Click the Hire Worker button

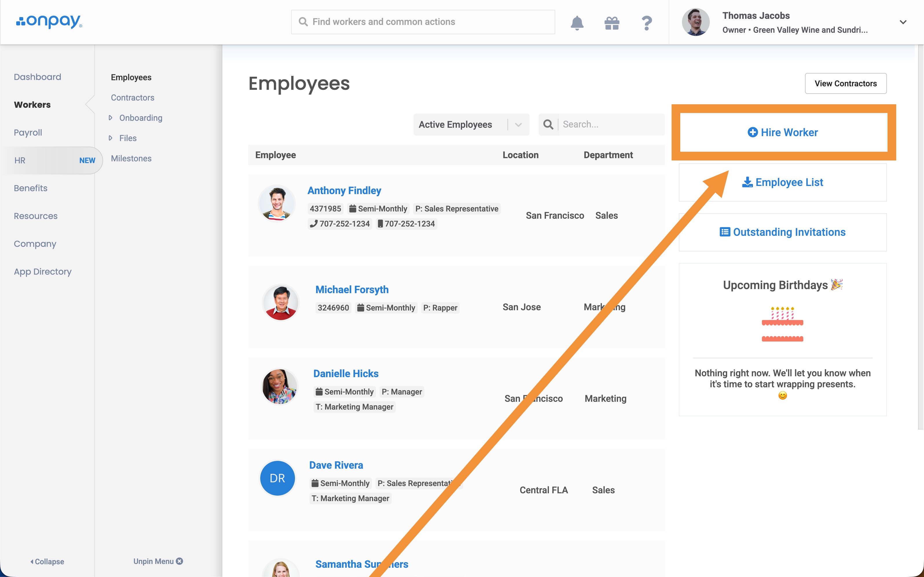783,132
